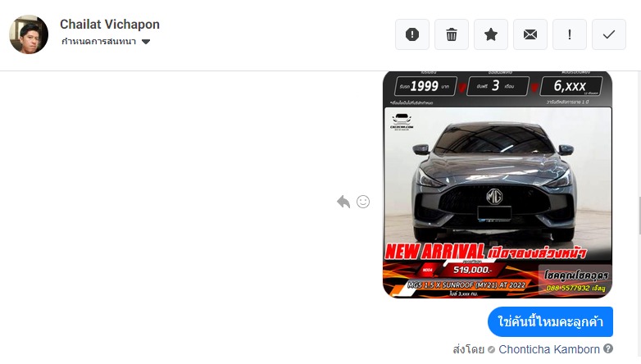Viewport: 641px width, 364px height.
Task: Open help icon beside Chonticha Kamborn
Action: point(608,349)
